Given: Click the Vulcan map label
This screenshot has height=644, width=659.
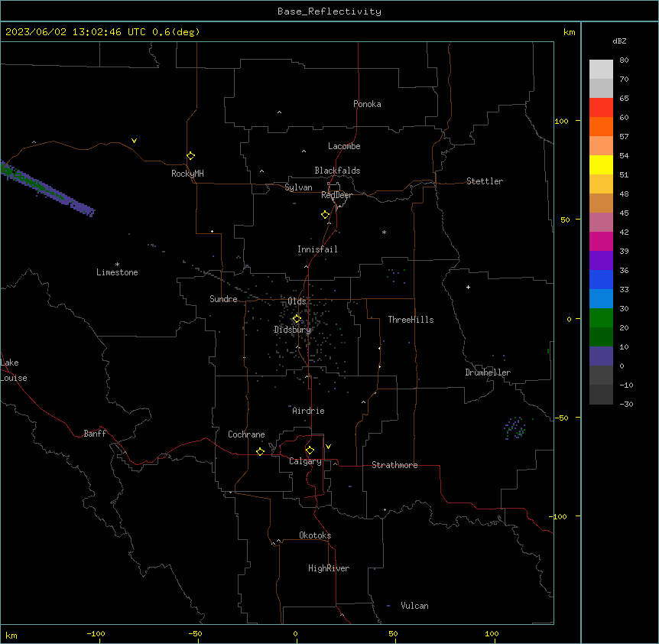Looking at the screenshot, I should 414,606.
